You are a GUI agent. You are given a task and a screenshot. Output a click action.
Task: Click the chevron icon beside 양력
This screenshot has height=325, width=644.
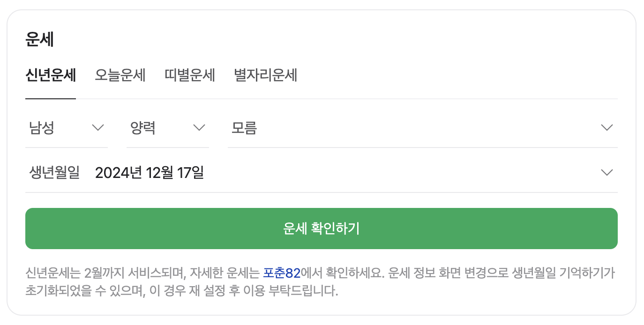(x=199, y=127)
